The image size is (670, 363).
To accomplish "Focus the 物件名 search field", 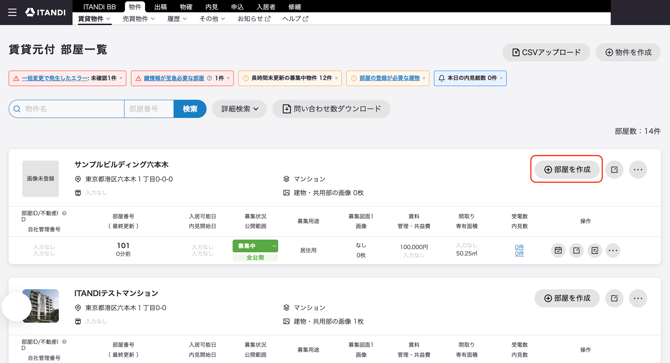I will (67, 109).
